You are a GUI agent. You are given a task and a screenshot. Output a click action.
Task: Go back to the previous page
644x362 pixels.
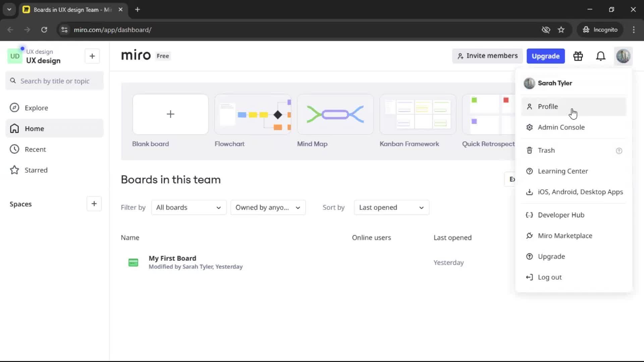[x=10, y=30]
